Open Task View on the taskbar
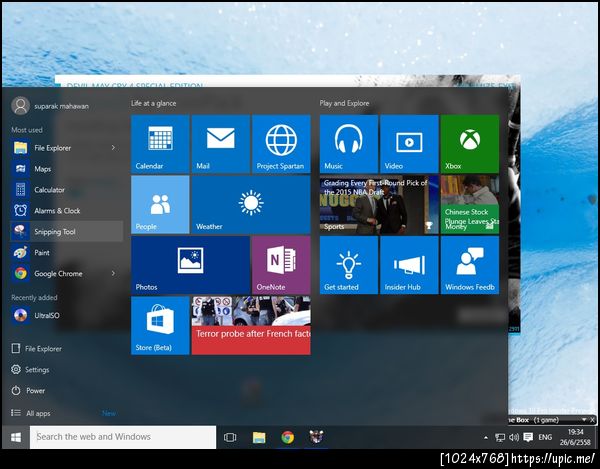The height and width of the screenshot is (469, 600). 230,437
